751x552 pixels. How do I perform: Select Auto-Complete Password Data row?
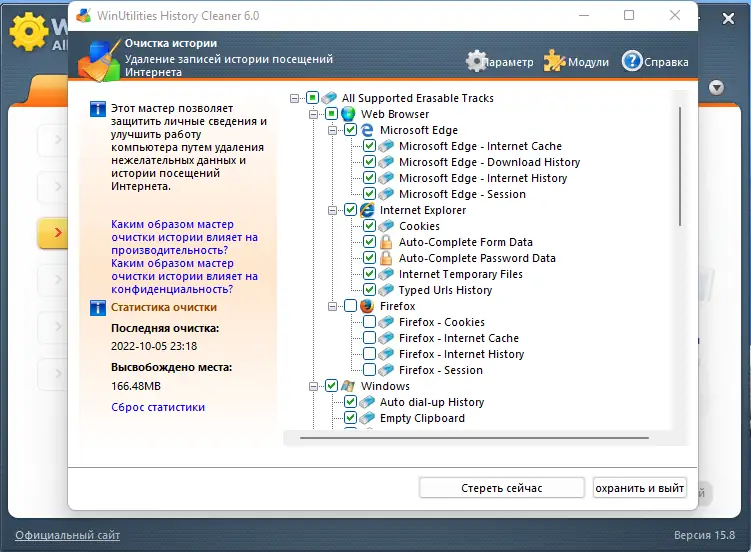coord(477,258)
